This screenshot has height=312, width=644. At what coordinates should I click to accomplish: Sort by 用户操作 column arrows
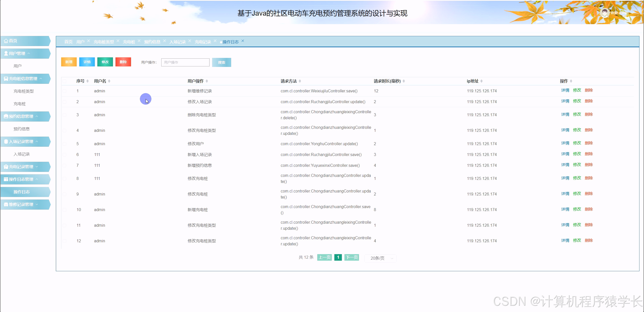point(207,81)
